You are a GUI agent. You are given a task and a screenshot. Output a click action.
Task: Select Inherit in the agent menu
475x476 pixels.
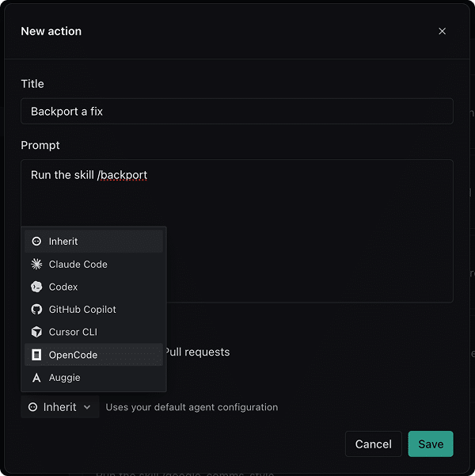pyautogui.click(x=93, y=242)
